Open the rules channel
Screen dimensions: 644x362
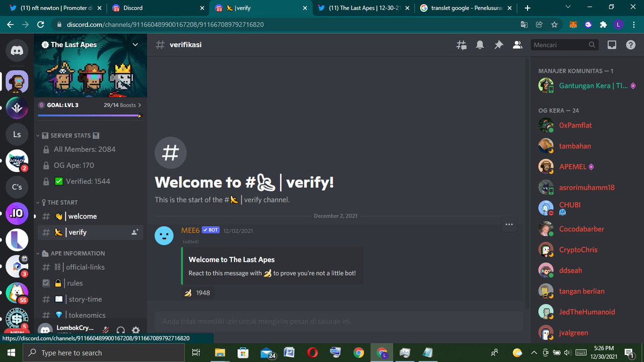[x=90, y=283]
